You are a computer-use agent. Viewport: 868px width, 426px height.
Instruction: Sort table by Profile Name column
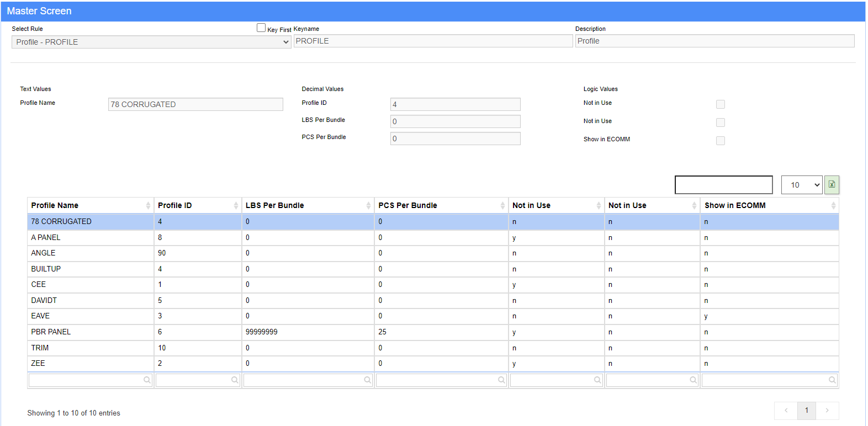[90, 205]
